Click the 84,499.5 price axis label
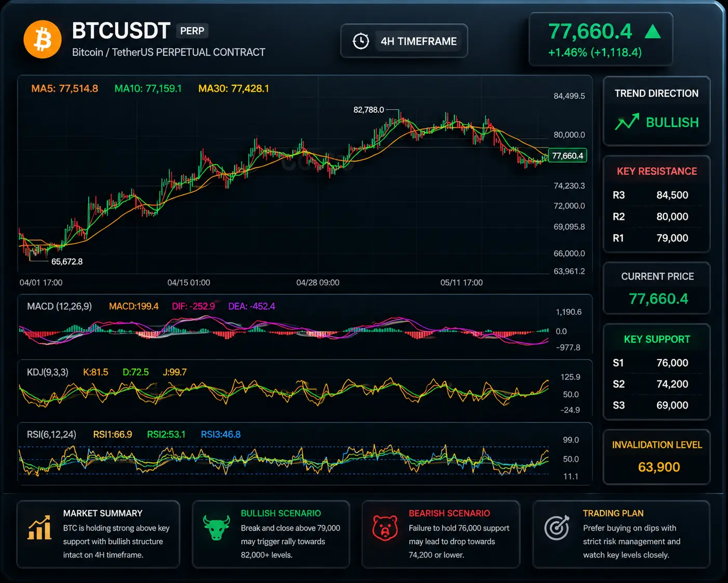This screenshot has height=583, width=728. pyautogui.click(x=569, y=96)
